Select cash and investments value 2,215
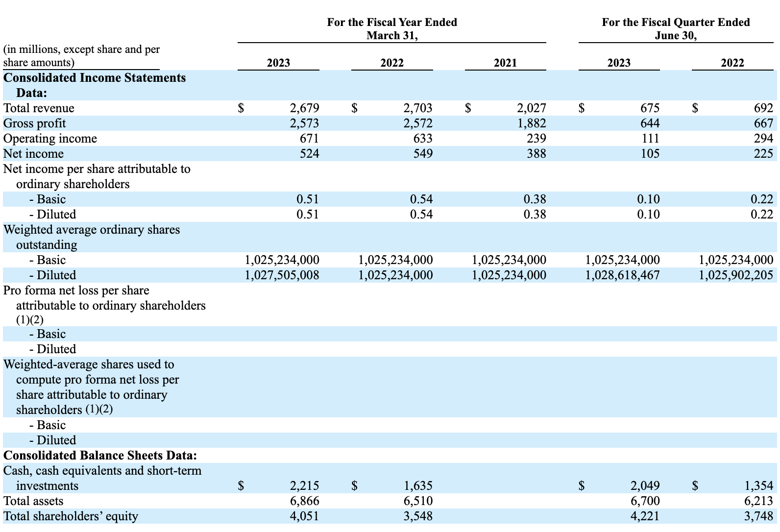780x532 pixels. point(304,486)
